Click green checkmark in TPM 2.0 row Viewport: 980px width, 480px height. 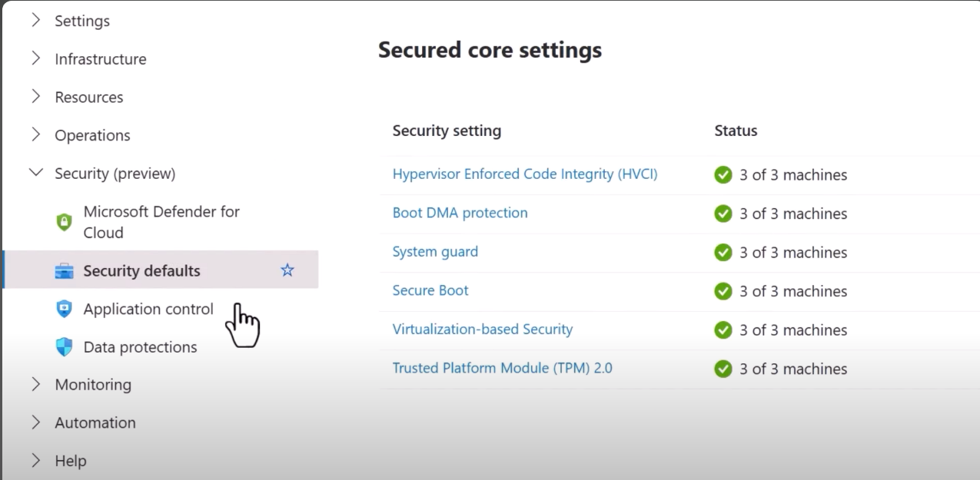click(x=723, y=369)
